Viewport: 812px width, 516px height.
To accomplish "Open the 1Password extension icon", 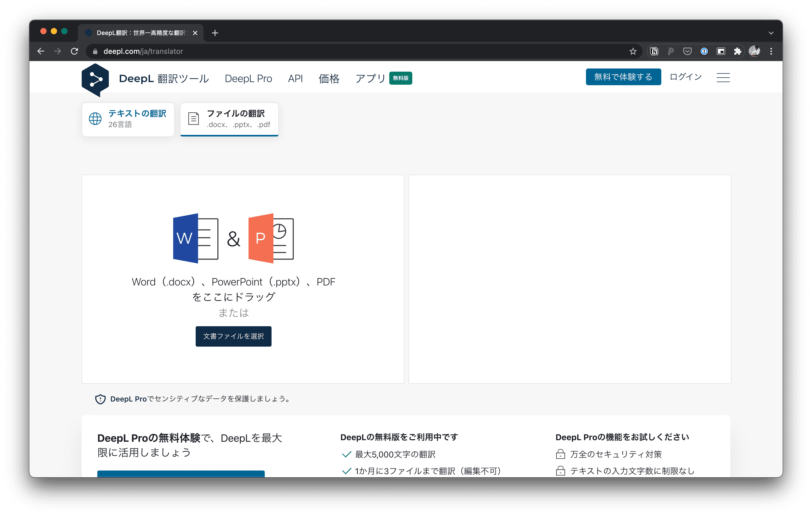I will (704, 51).
